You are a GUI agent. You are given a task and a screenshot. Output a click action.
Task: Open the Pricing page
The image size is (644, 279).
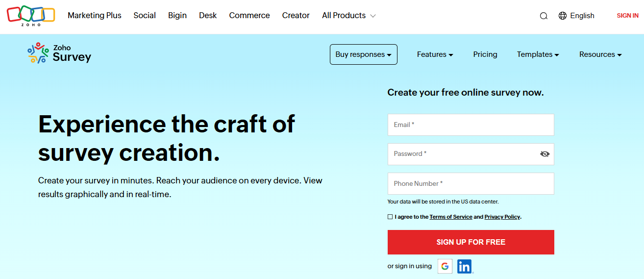485,54
